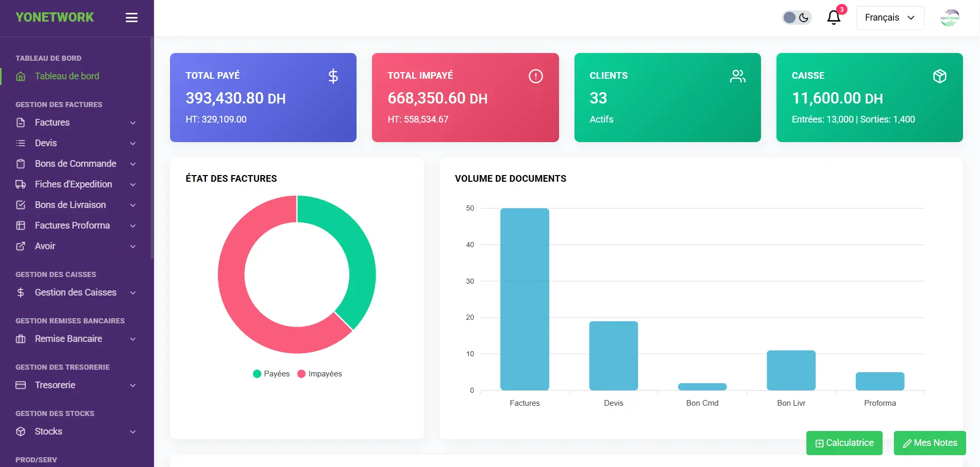The image size is (980, 467).
Task: Click the Factures bar in the chart
Action: (x=525, y=299)
